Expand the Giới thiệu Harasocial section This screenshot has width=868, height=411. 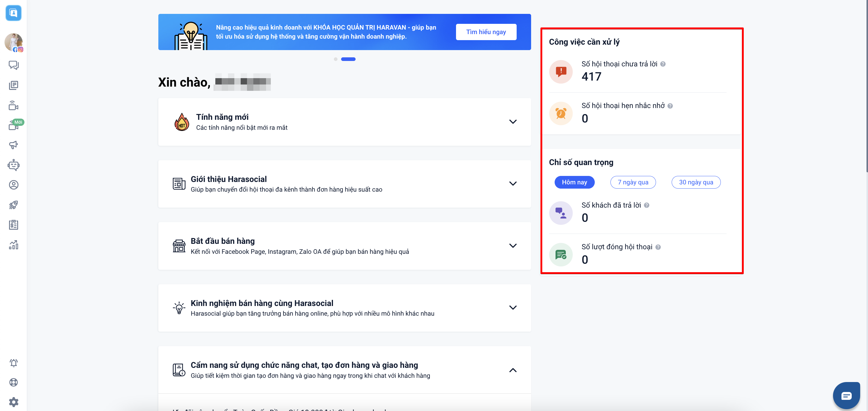[x=512, y=184]
